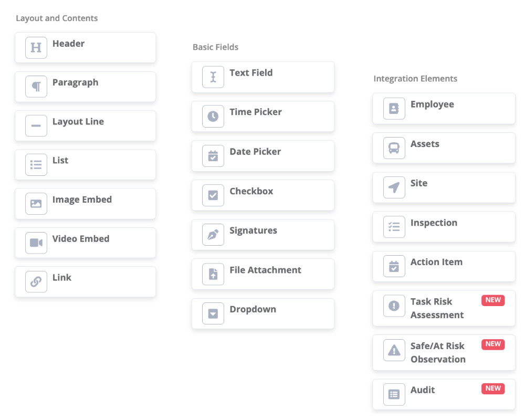Select the Site location arrow icon
The height and width of the screenshot is (420, 525).
click(x=394, y=187)
